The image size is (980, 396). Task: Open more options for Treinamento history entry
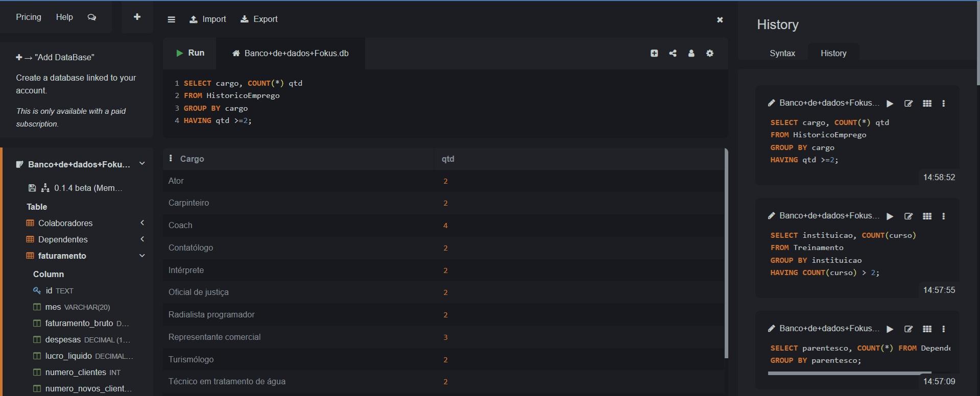(944, 216)
